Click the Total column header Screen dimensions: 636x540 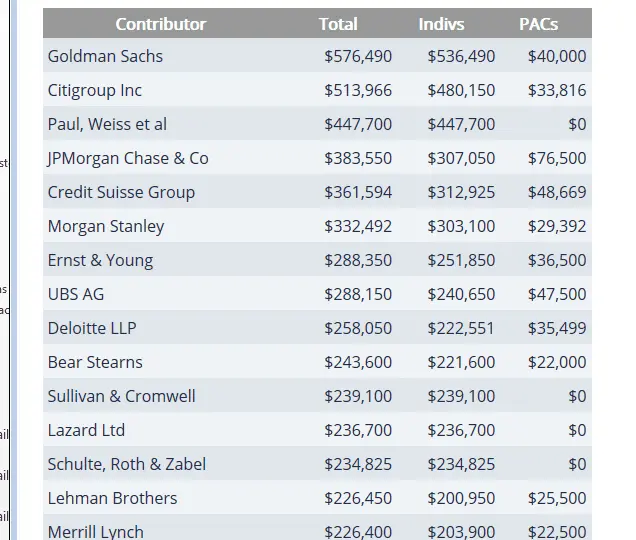point(338,24)
